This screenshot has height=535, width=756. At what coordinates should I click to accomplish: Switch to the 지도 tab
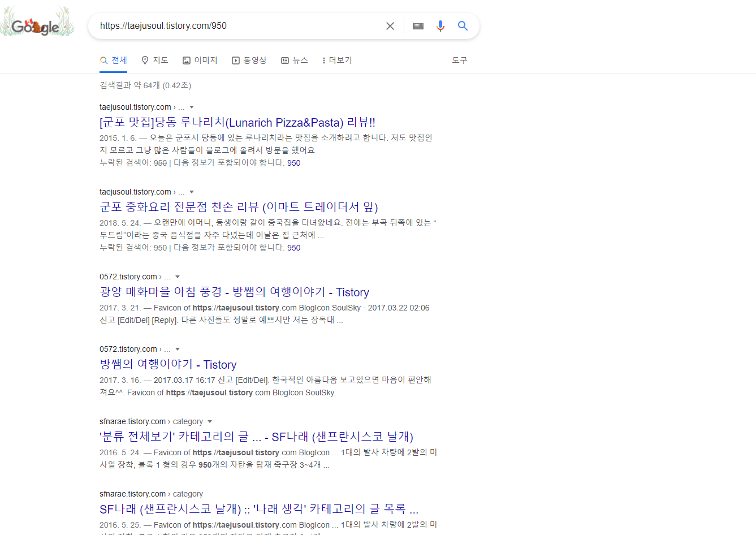coord(155,61)
